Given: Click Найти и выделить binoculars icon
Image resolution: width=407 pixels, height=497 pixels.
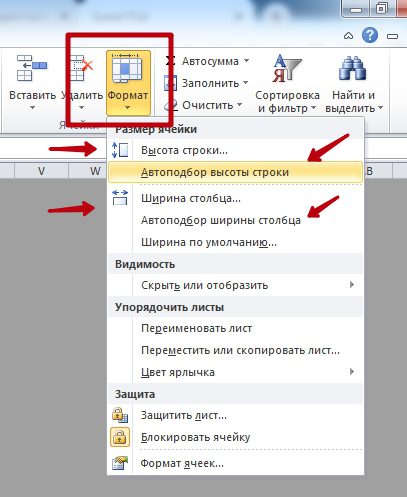Looking at the screenshot, I should click(352, 68).
